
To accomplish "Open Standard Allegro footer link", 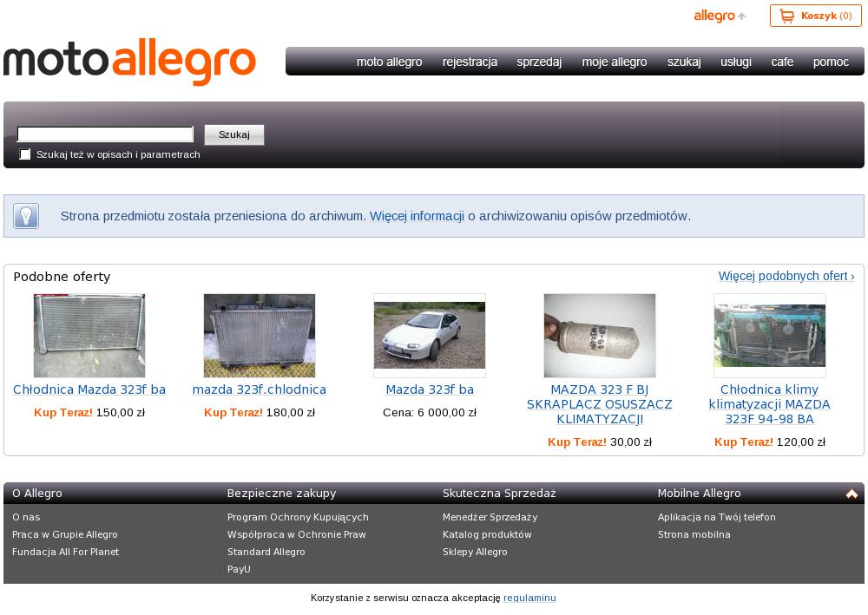I will [266, 552].
